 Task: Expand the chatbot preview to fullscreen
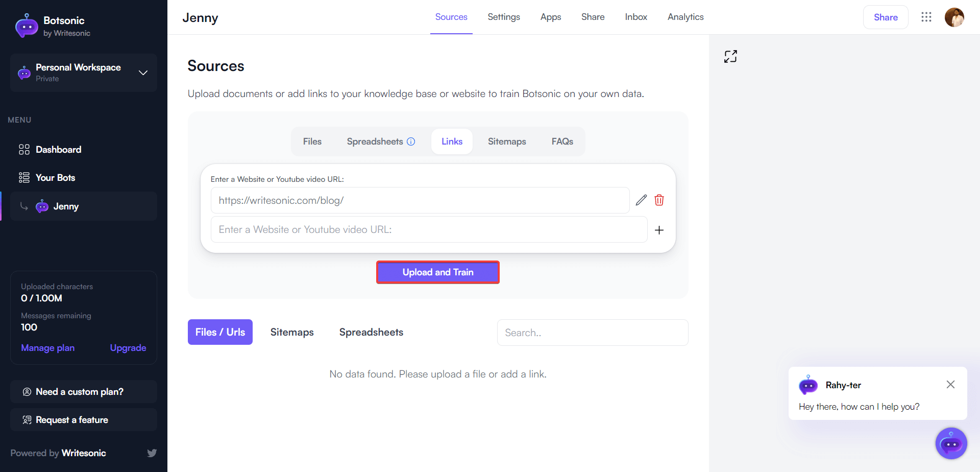point(730,56)
